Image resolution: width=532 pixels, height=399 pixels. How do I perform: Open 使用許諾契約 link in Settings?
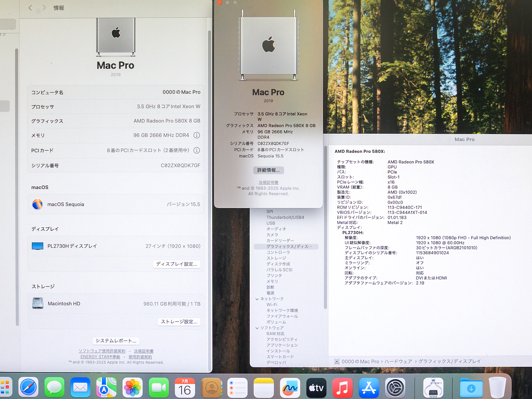tap(140, 357)
